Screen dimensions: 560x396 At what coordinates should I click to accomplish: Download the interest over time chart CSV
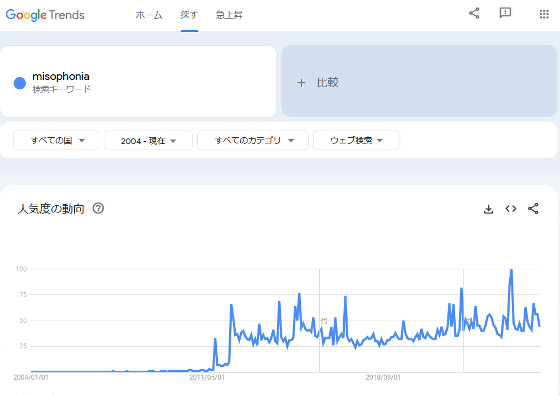(488, 209)
